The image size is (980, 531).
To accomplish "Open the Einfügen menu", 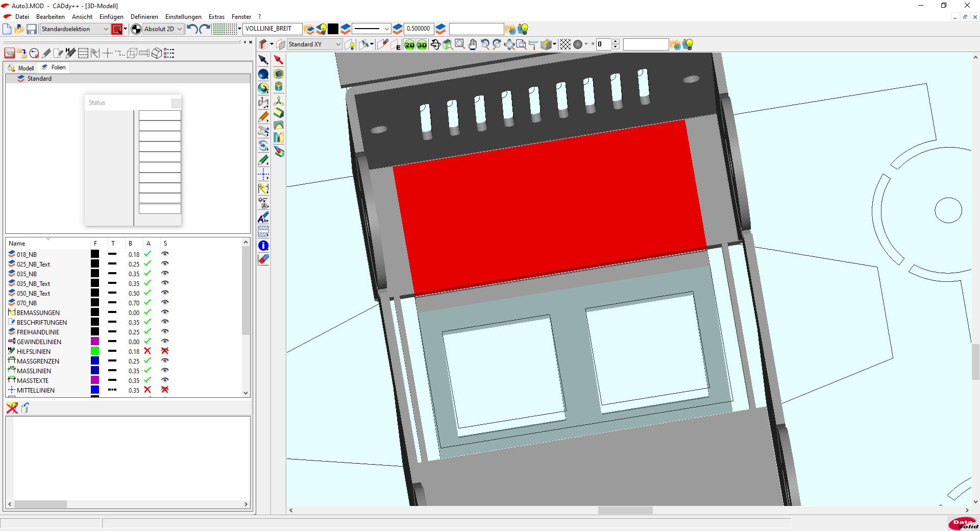I will (x=111, y=17).
